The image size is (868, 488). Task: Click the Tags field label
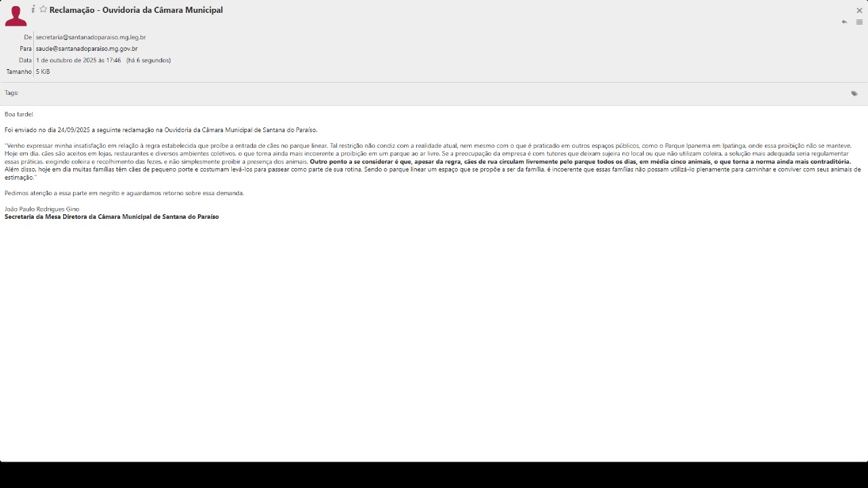pyautogui.click(x=12, y=93)
